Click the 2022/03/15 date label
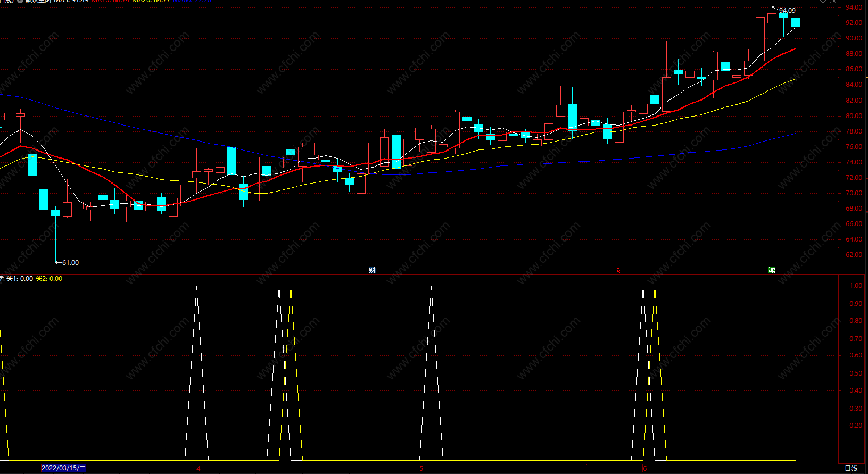The height and width of the screenshot is (474, 868). [x=63, y=468]
